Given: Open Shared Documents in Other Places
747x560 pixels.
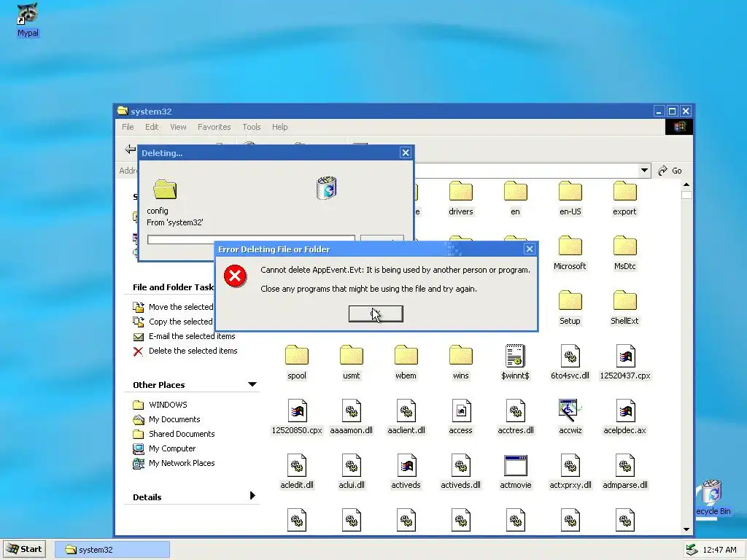Looking at the screenshot, I should point(174,434).
